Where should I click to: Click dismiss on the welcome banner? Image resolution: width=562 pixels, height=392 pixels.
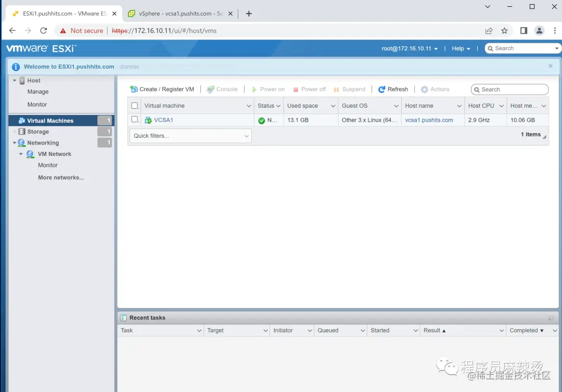[129, 67]
